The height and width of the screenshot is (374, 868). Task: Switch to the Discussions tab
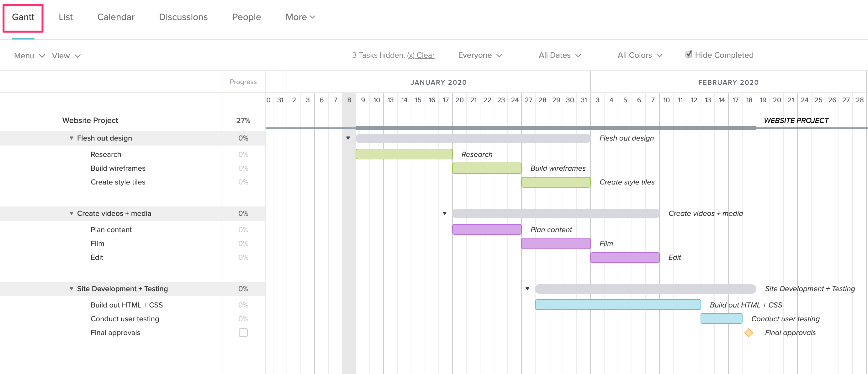click(x=183, y=17)
